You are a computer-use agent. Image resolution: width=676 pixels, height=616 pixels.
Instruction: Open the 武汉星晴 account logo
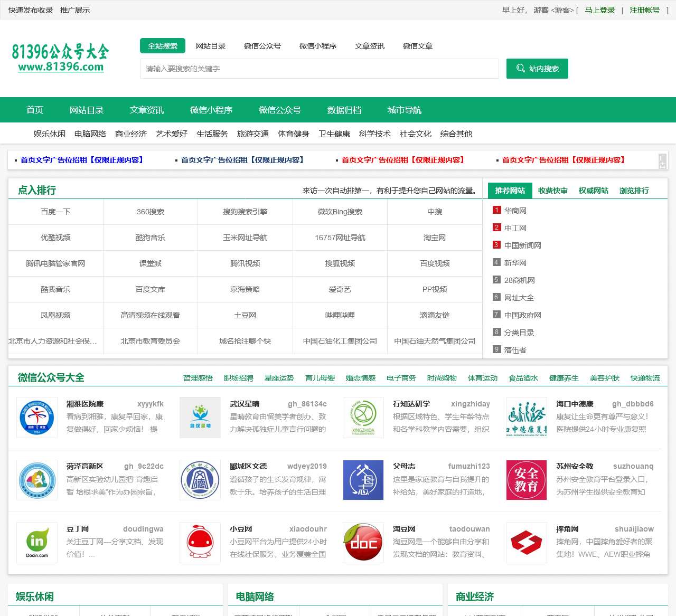click(200, 417)
